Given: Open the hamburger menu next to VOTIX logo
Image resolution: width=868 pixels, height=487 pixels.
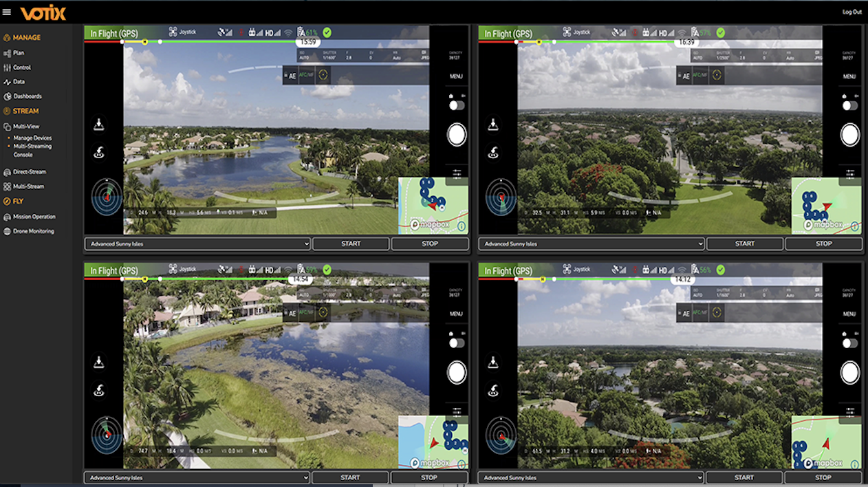Looking at the screenshot, I should [7, 12].
